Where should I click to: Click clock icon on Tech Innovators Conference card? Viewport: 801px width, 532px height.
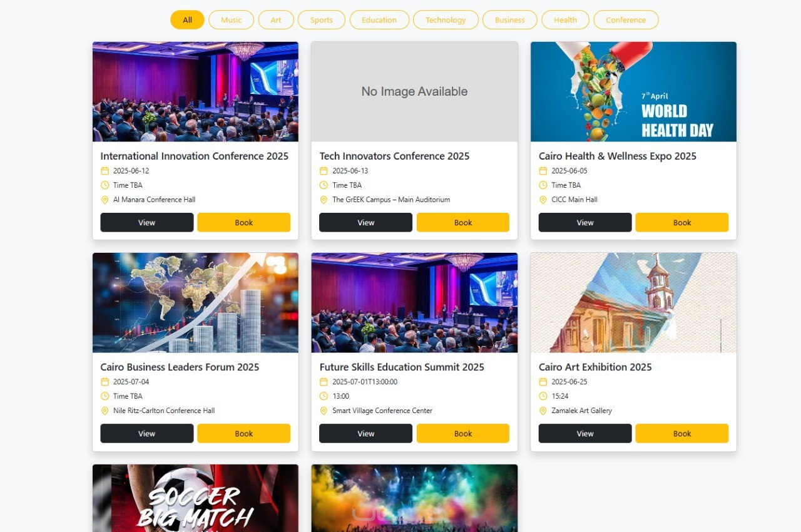[324, 185]
